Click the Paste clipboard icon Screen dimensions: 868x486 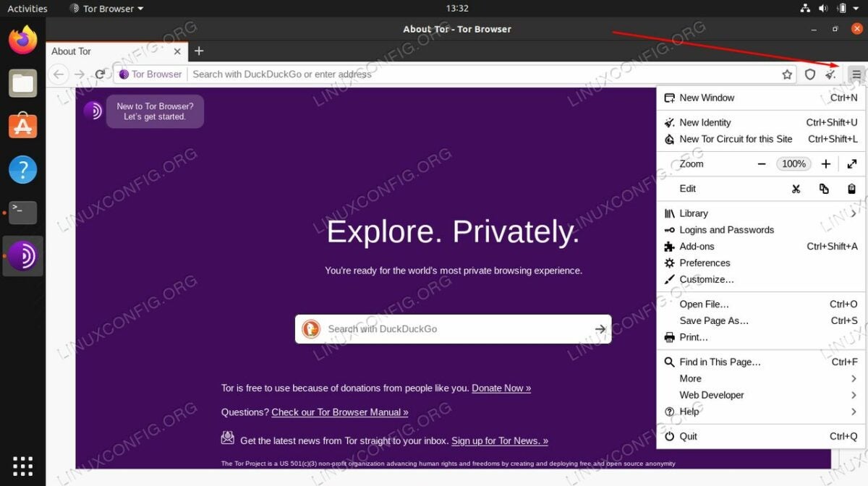coord(851,189)
